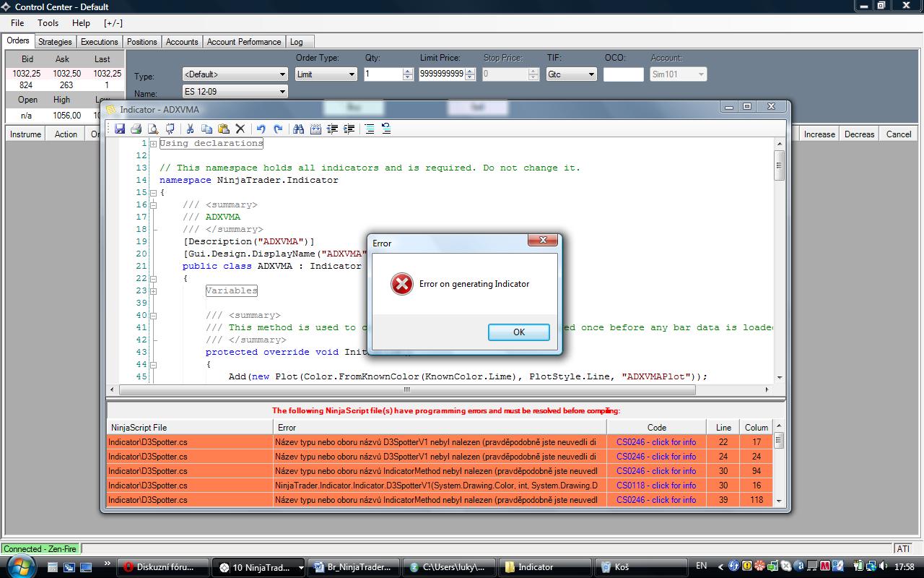Click the Paste clipboard icon
Viewport: 924px width, 578px height.
tap(223, 129)
